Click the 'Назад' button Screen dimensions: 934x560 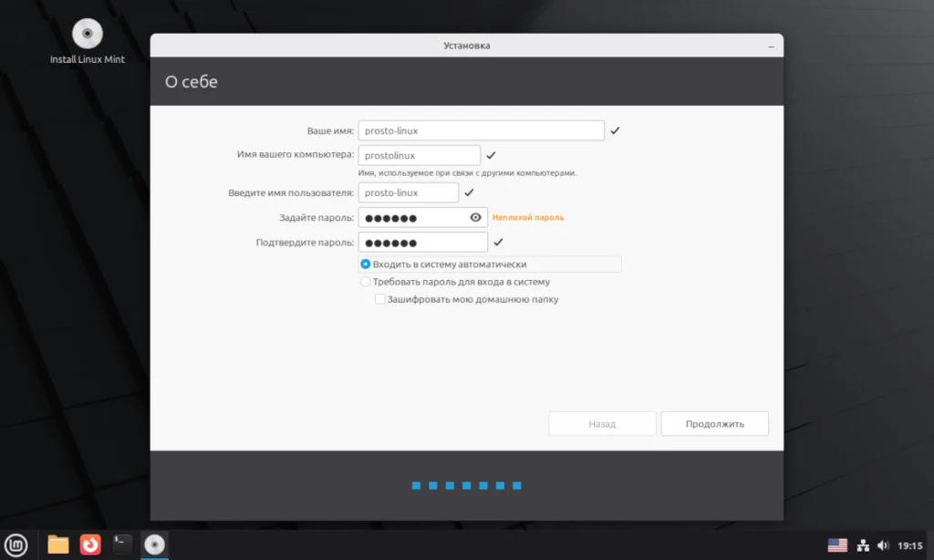pos(602,423)
